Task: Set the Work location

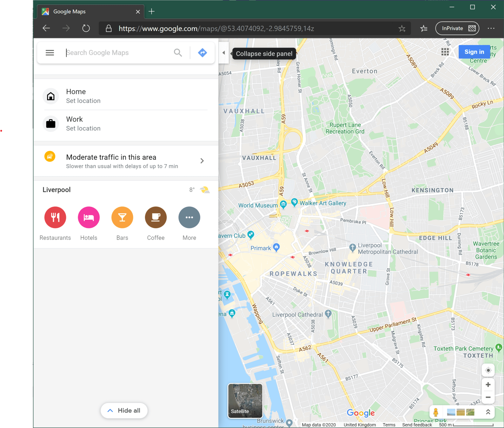Action: (x=126, y=124)
